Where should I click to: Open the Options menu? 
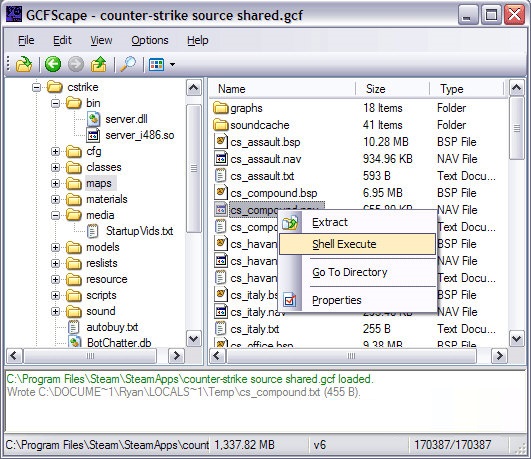150,40
